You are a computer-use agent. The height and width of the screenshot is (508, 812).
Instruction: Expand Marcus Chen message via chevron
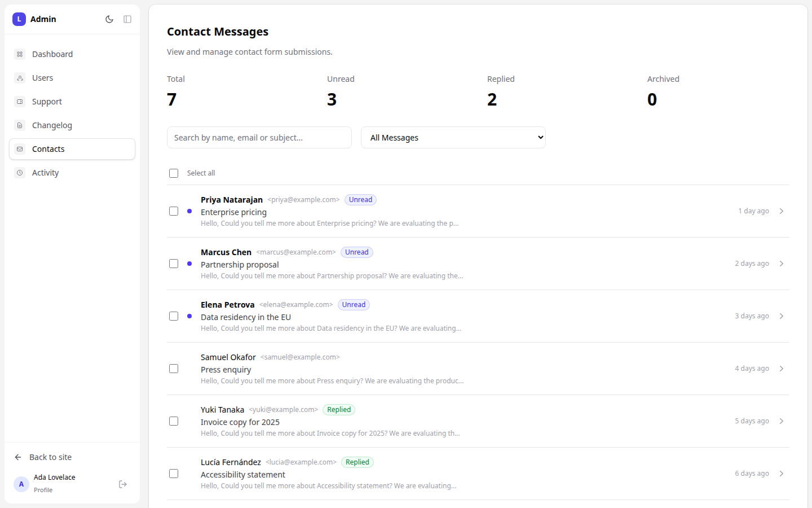782,264
